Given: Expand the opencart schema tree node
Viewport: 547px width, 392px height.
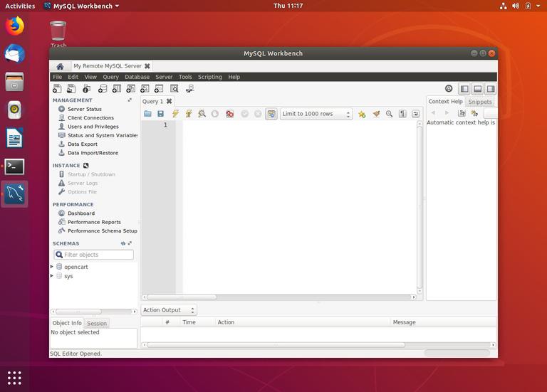Looking at the screenshot, I should coord(52,267).
